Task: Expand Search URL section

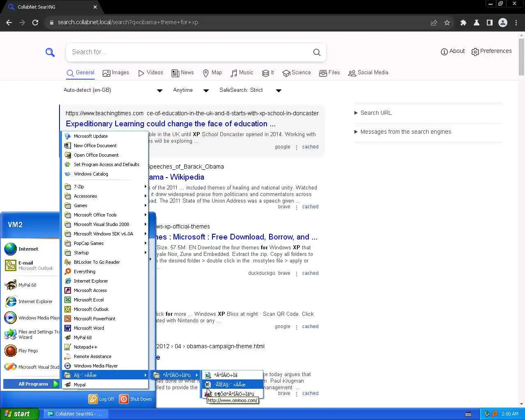Action: pyautogui.click(x=373, y=113)
